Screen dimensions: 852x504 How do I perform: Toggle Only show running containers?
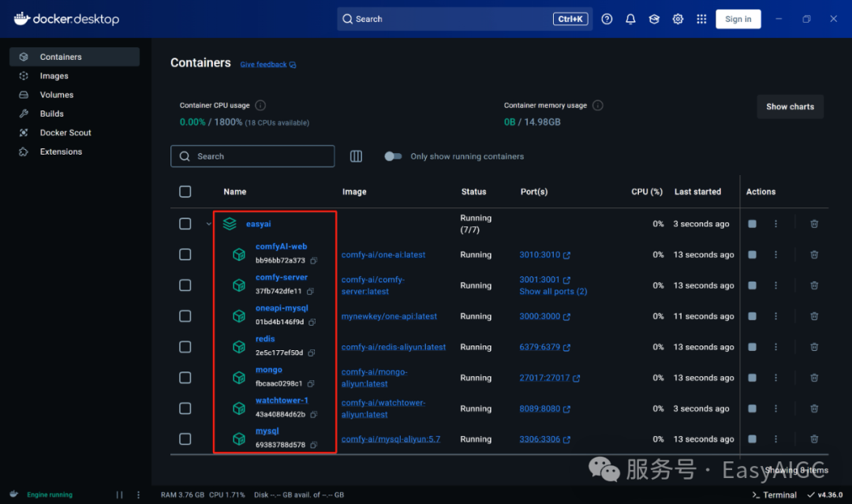(393, 156)
